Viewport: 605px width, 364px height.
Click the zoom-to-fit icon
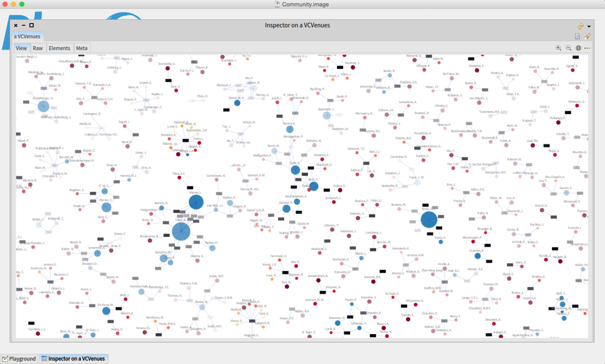click(578, 48)
